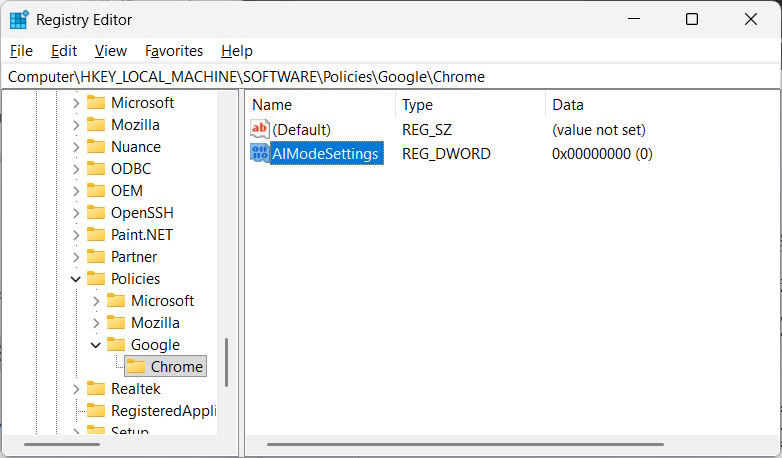Expand the Mozilla key under Policies

point(96,322)
